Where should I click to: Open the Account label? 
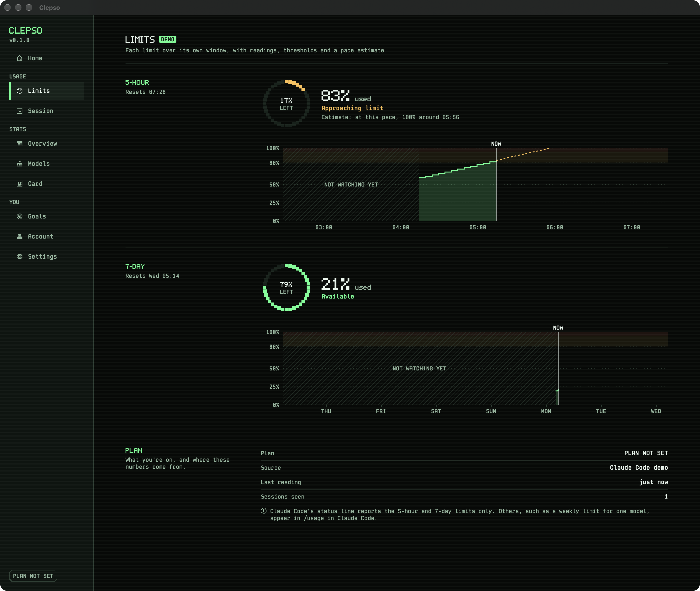(41, 236)
